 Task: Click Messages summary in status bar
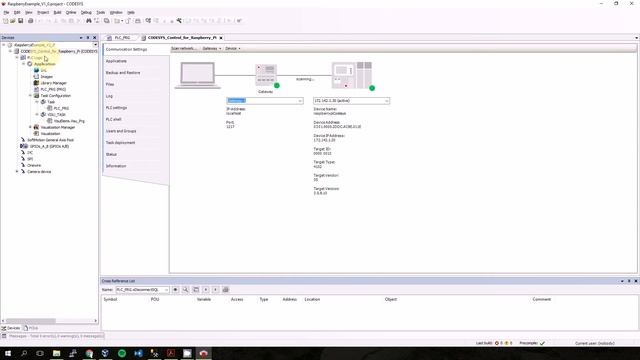coord(56,336)
